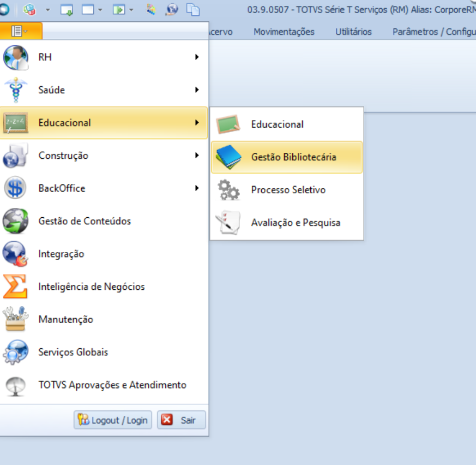Click the Saúde caduceus icon

[x=16, y=90]
